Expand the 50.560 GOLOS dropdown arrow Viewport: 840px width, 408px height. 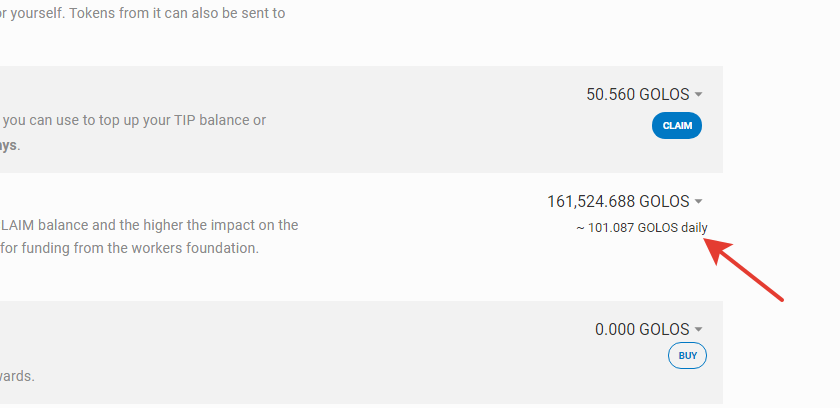click(698, 95)
